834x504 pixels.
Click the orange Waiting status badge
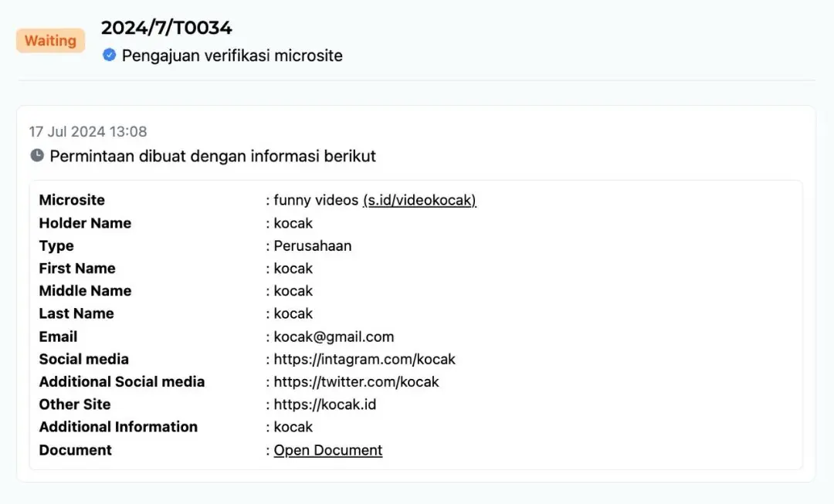click(50, 41)
